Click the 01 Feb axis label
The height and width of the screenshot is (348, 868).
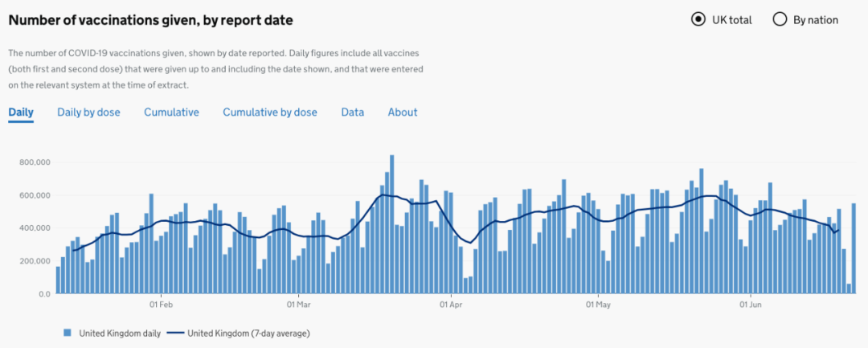(x=160, y=305)
